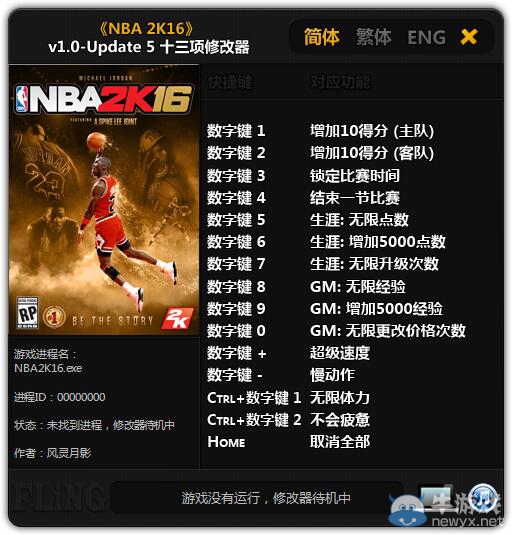Click the NBA logo on cover
512x535 pixels.
pyautogui.click(x=22, y=99)
